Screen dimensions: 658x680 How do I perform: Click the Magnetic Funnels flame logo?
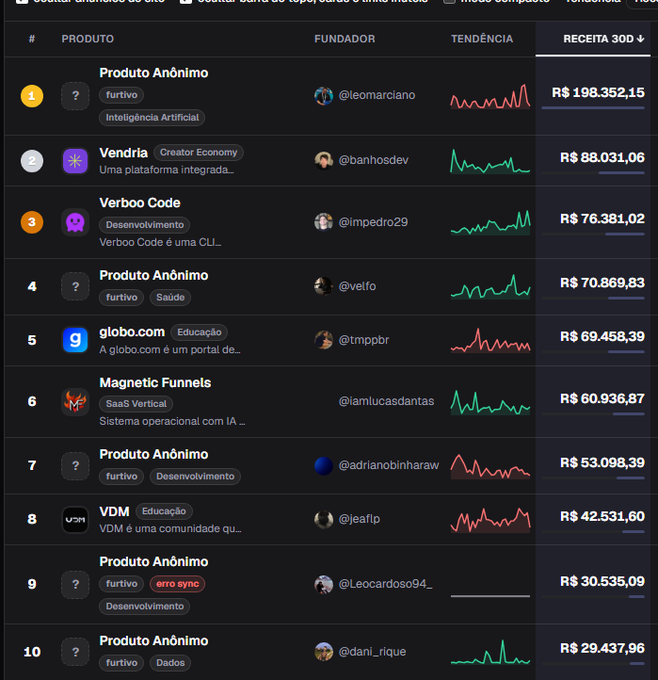75,402
